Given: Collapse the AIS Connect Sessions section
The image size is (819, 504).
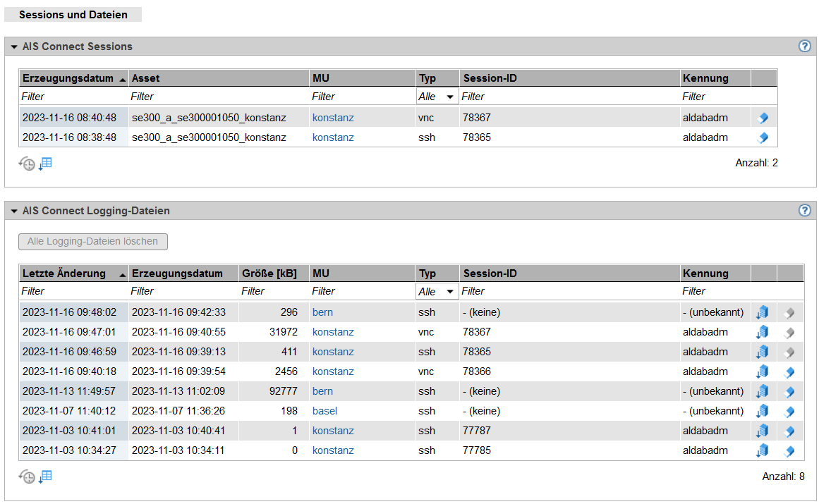Looking at the screenshot, I should [14, 47].
